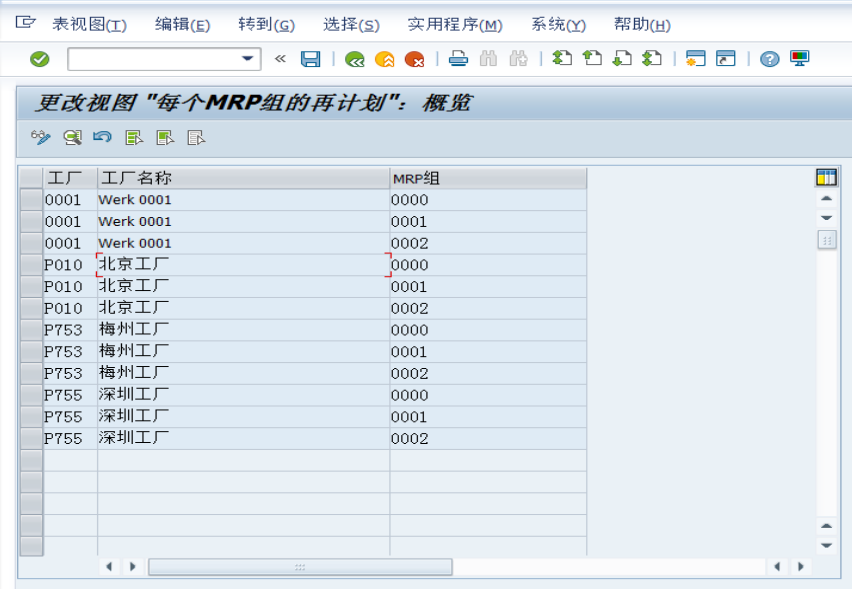The image size is (852, 589).
Task: Go to Next Page icon
Action: click(x=622, y=58)
